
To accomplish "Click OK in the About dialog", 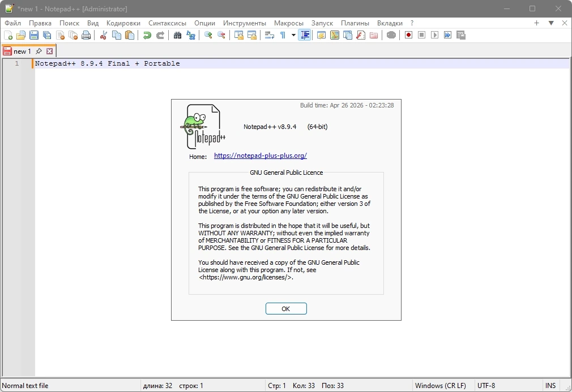I will pos(286,309).
